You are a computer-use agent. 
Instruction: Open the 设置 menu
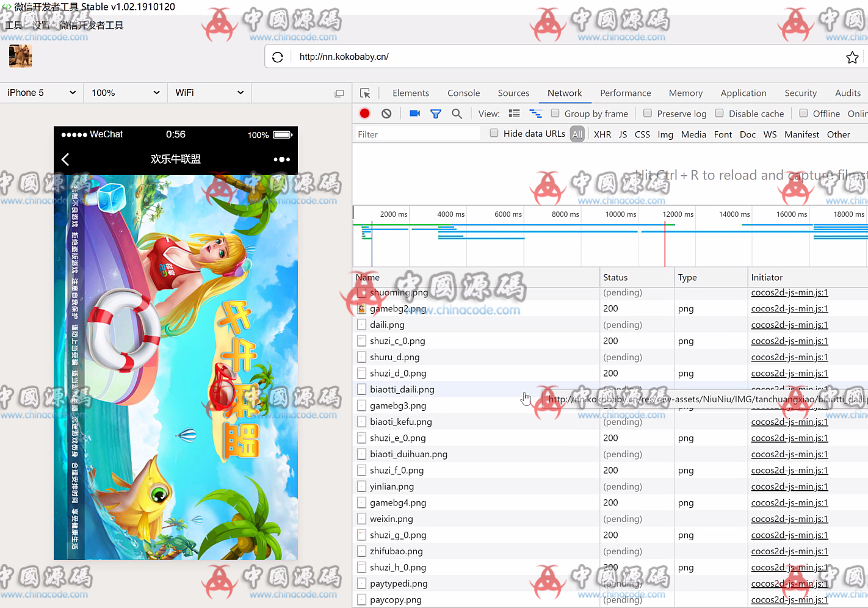click(42, 25)
